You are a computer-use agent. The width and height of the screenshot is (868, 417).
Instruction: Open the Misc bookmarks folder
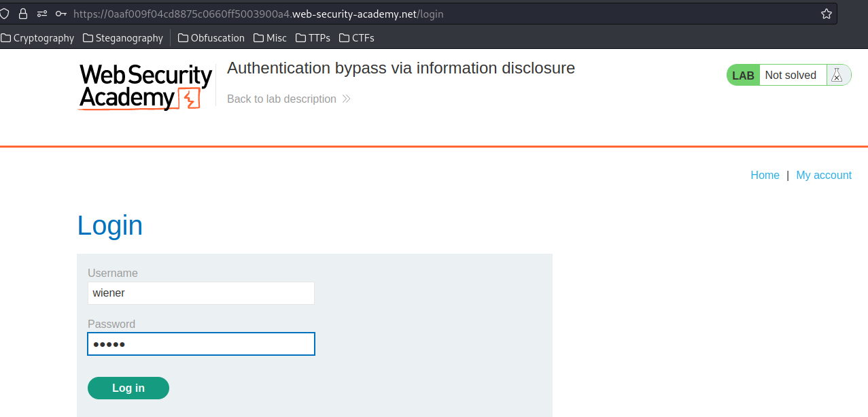pyautogui.click(x=270, y=38)
